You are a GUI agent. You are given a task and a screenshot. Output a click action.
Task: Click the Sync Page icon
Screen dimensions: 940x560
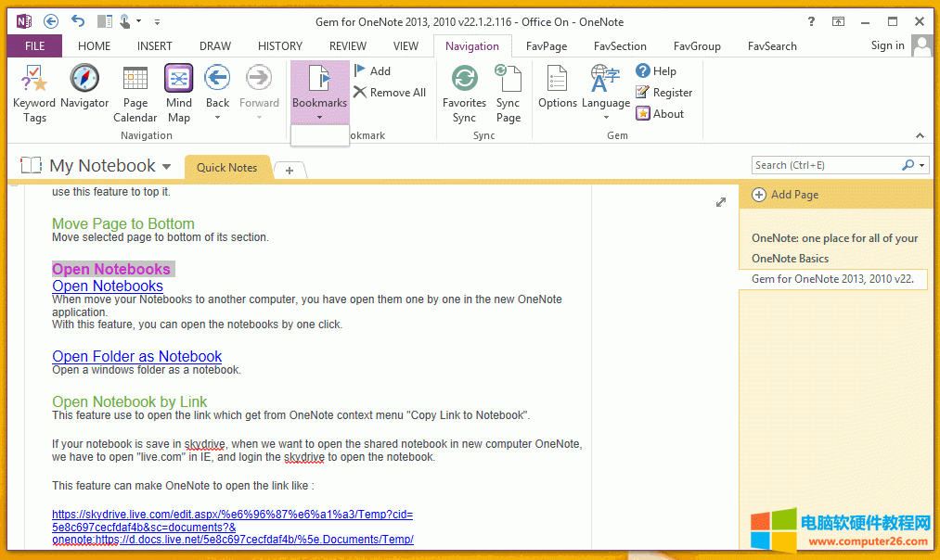coord(508,94)
